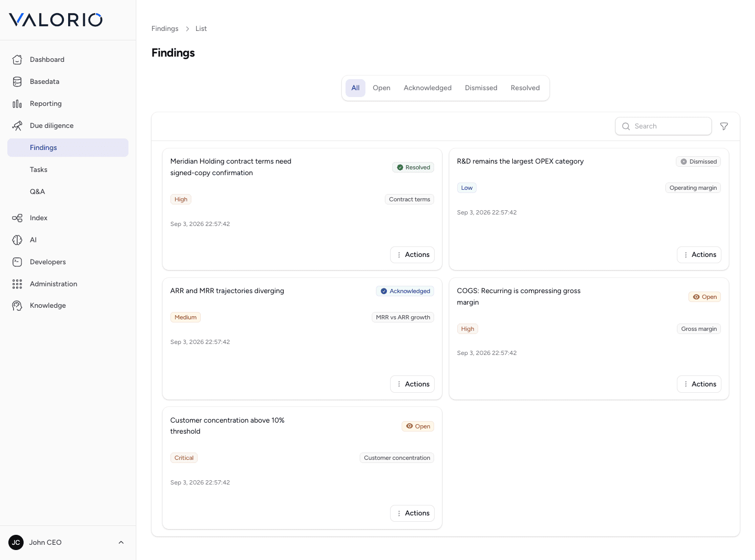Screen dimensions: 755x560
Task: Click the Critical severity badge
Action: (x=184, y=458)
